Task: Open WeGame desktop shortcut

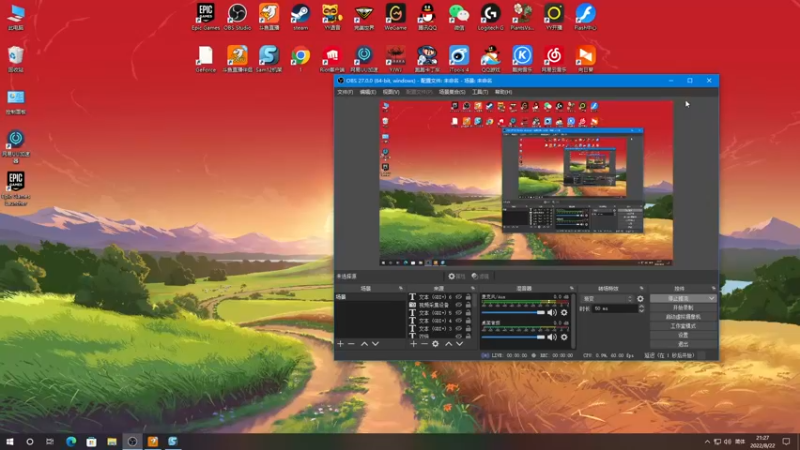Action: click(395, 17)
